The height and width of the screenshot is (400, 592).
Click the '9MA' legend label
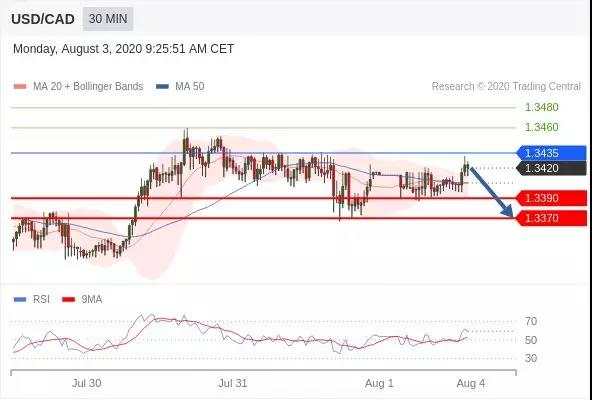92,300
